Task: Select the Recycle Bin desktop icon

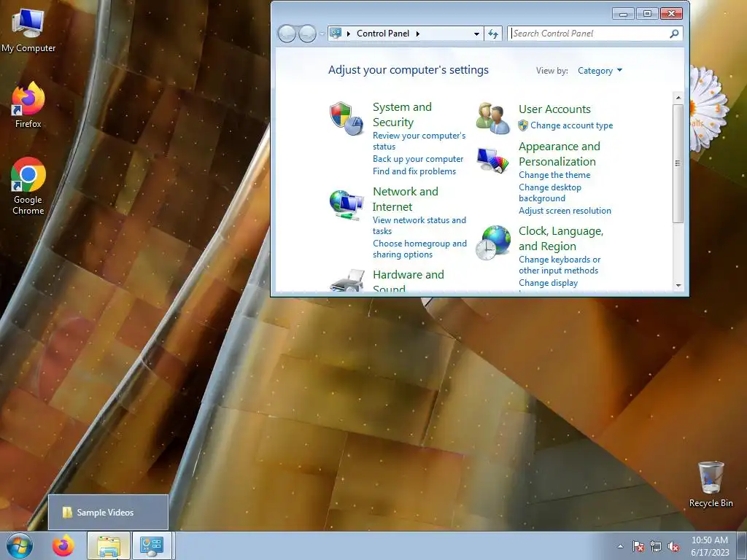Action: [711, 484]
